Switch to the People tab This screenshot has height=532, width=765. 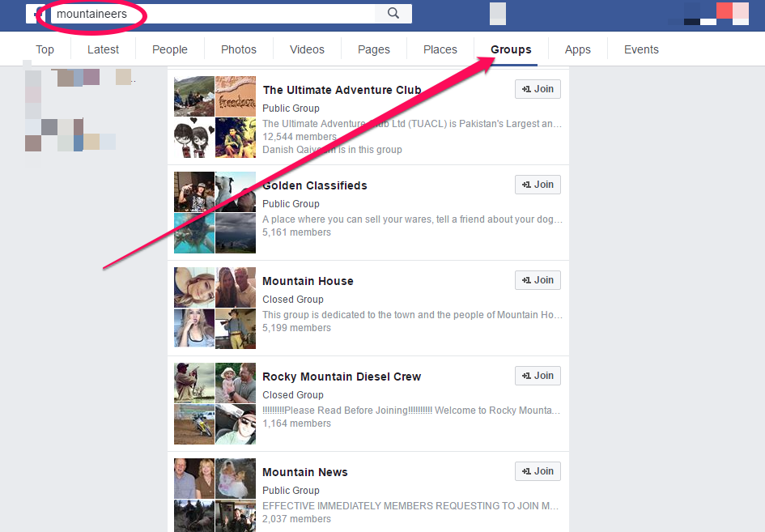coord(170,49)
